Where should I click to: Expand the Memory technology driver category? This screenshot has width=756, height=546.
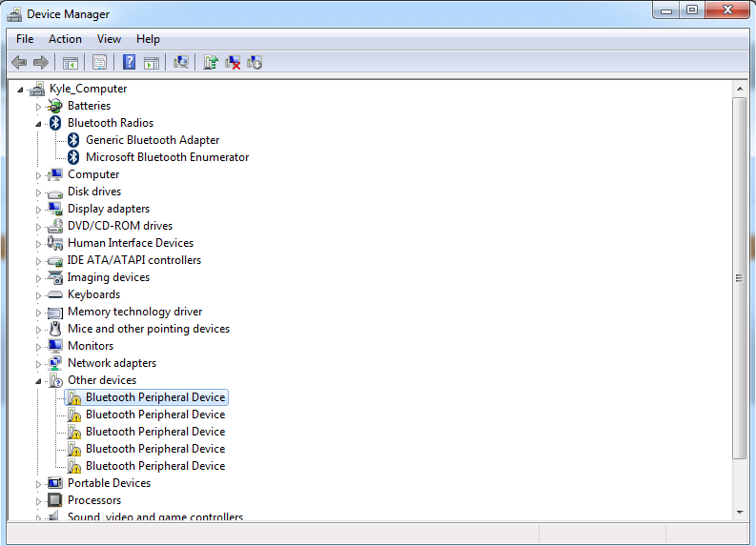(x=38, y=313)
